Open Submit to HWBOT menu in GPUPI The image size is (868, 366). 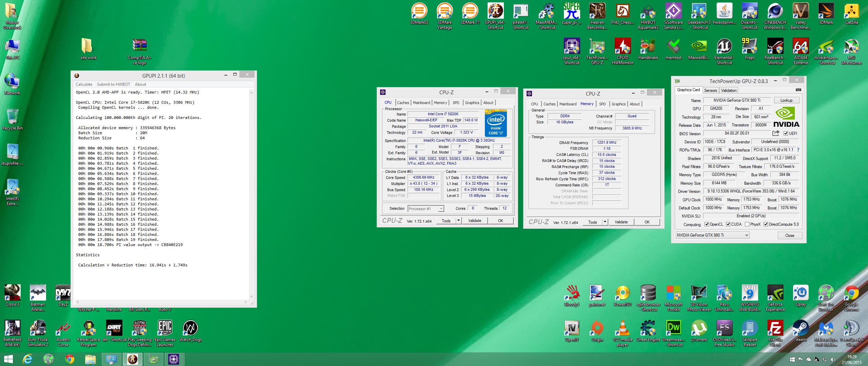click(x=113, y=84)
